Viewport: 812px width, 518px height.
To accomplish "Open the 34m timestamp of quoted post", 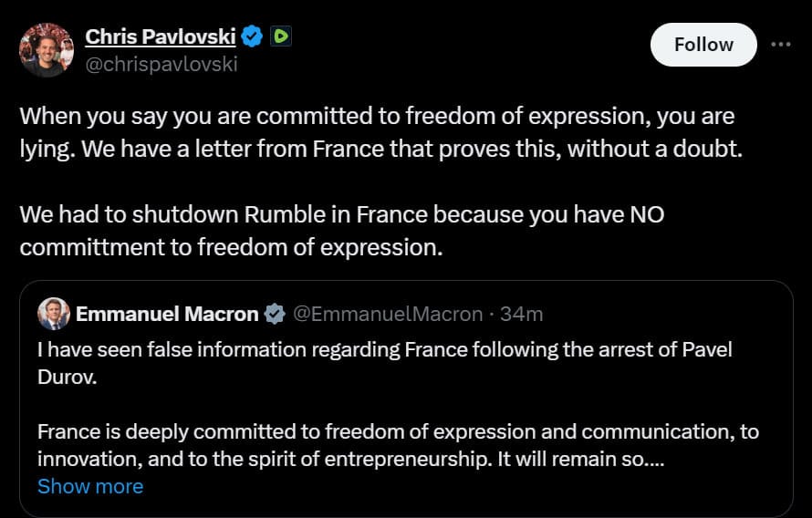I will 522,314.
